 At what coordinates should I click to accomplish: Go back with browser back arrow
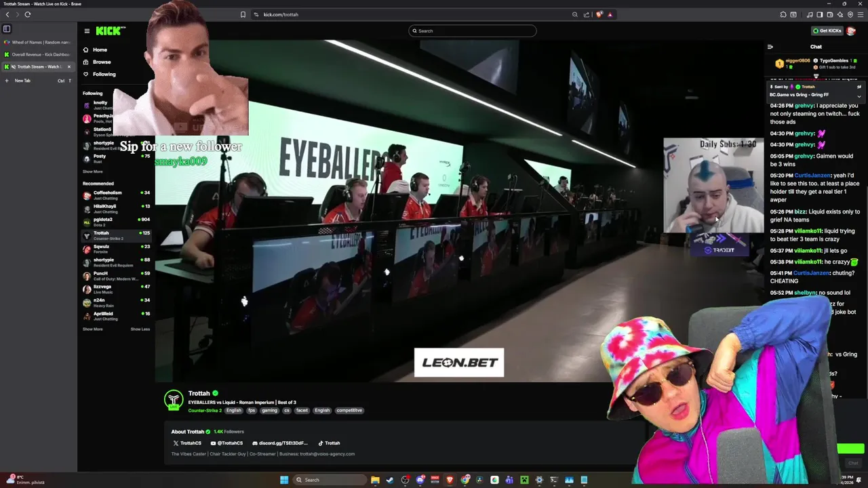(7, 14)
